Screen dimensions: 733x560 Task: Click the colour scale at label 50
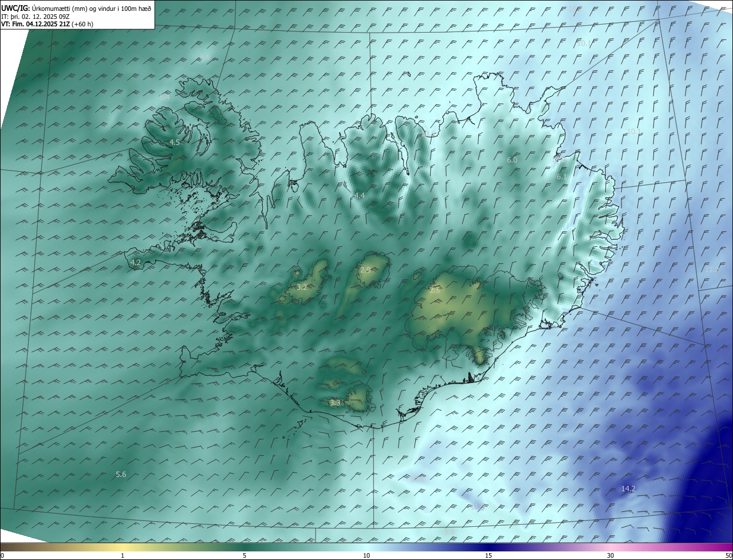[728, 555]
